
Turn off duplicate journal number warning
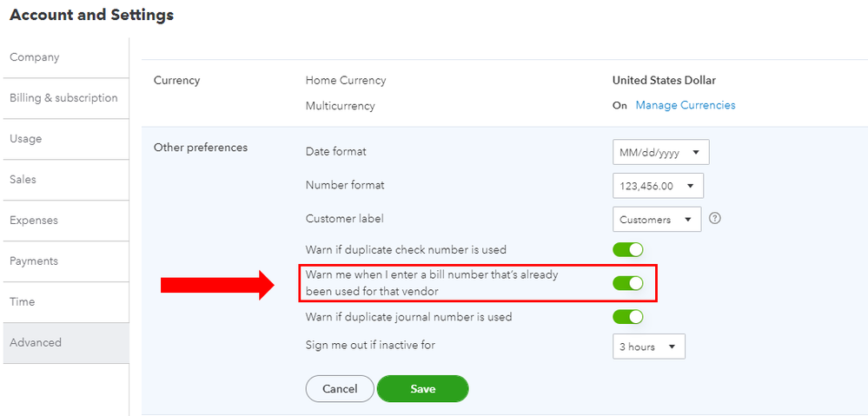627,317
